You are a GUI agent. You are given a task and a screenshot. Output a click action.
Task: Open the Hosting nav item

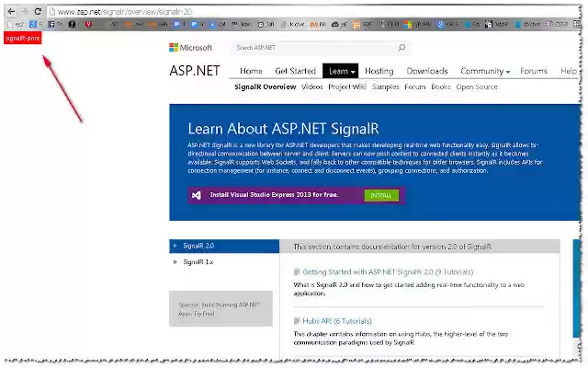coord(379,71)
